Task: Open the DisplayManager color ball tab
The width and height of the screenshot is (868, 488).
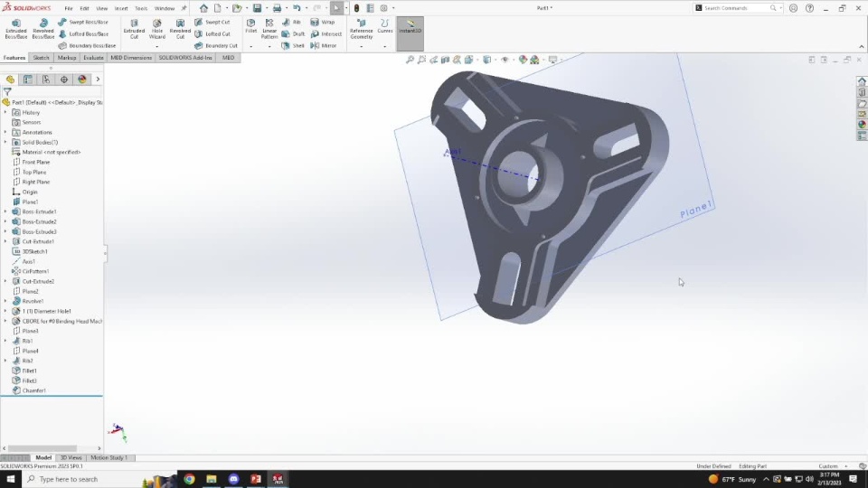Action: (x=82, y=80)
